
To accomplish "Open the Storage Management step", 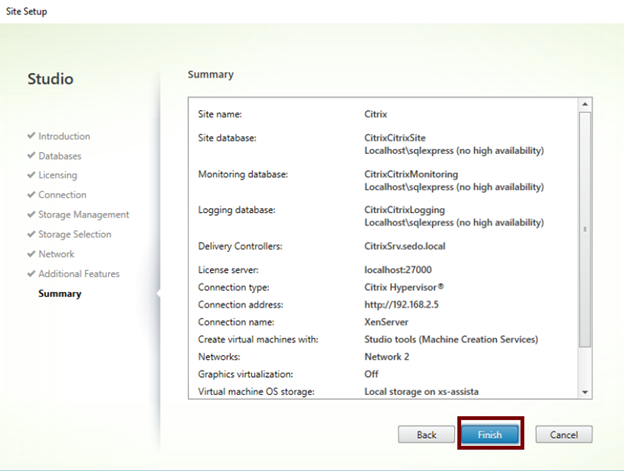I will click(x=84, y=214).
